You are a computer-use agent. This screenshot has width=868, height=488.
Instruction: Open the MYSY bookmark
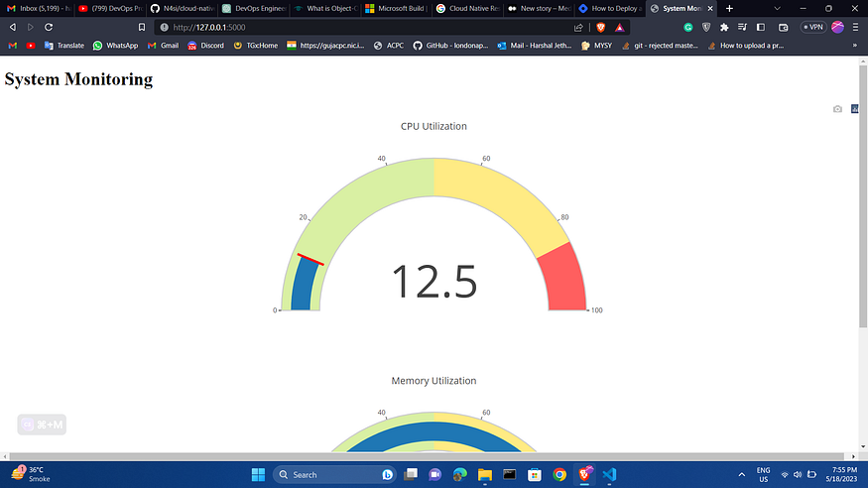pos(596,46)
